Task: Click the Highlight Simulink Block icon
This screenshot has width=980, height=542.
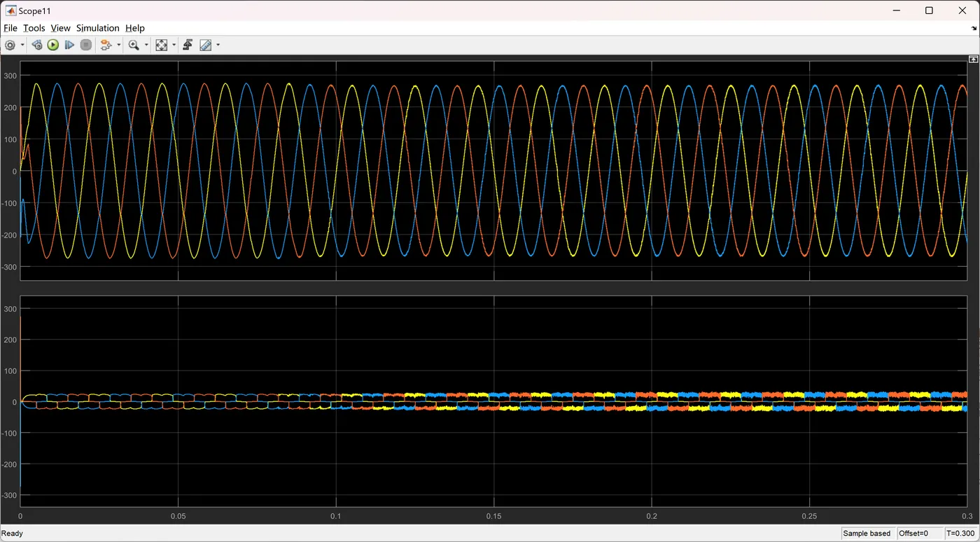Action: point(106,45)
